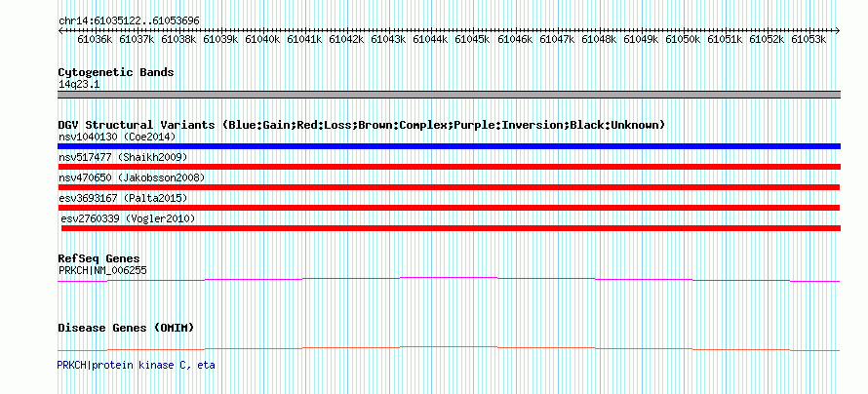Click the 61038k ruler tick label
The image size is (868, 394).
[x=179, y=39]
